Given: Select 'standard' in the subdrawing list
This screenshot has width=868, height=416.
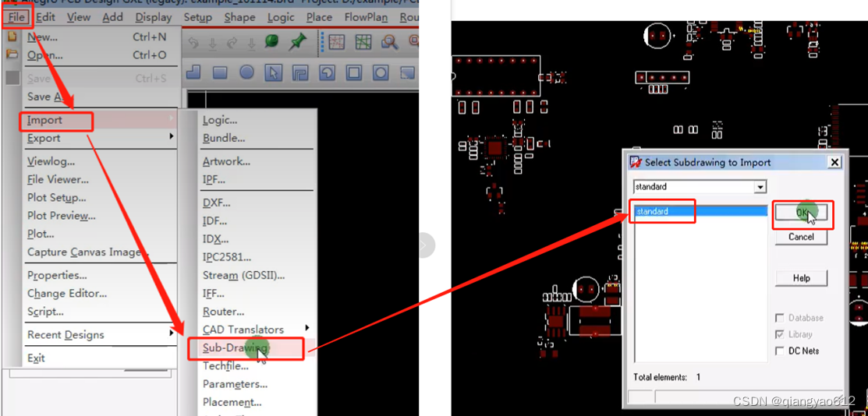Looking at the screenshot, I should click(x=700, y=211).
